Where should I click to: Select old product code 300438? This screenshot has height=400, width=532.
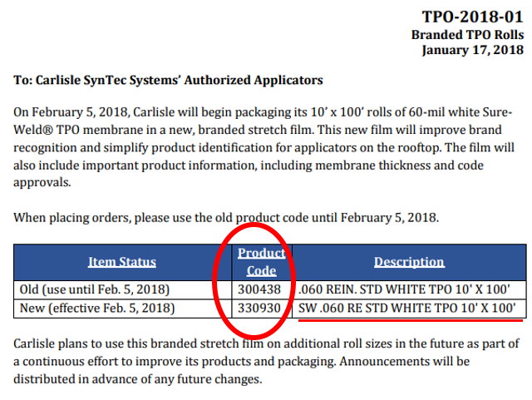click(x=261, y=289)
